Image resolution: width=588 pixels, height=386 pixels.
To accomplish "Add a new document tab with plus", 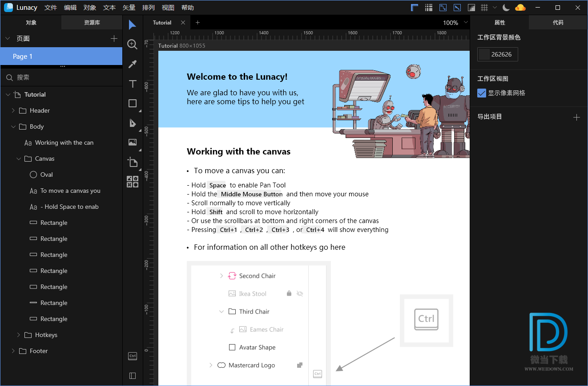I will (x=198, y=23).
